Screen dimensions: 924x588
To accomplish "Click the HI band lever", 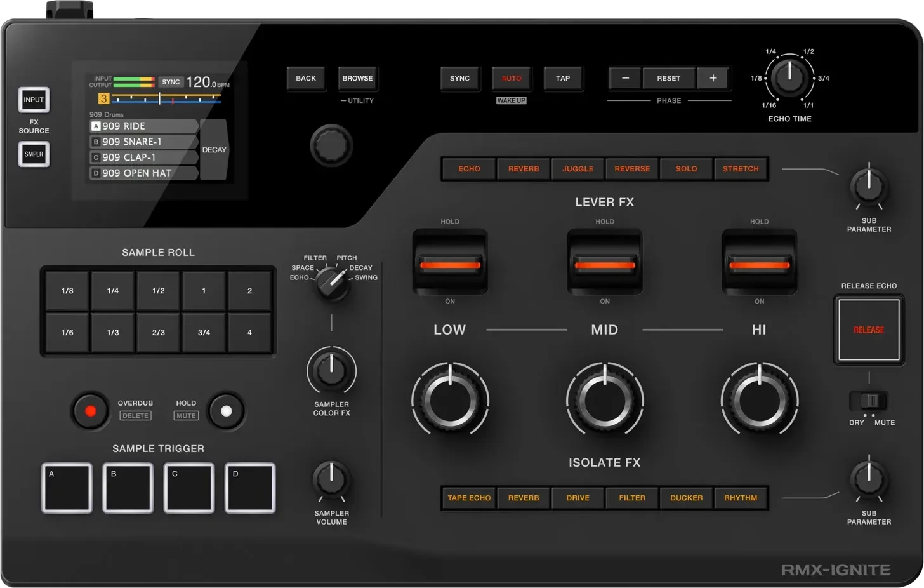I will pyautogui.click(x=759, y=262).
